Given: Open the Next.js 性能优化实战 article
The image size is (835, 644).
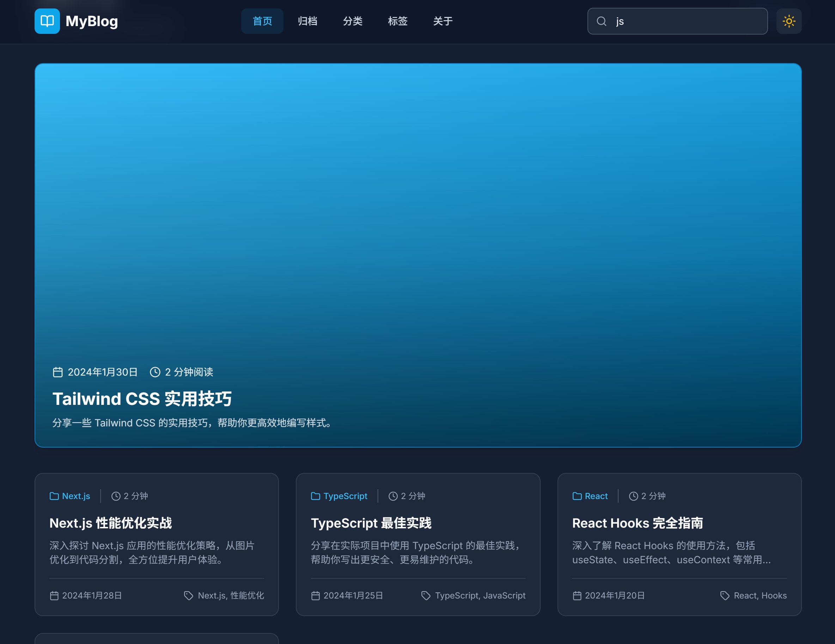Looking at the screenshot, I should point(110,523).
